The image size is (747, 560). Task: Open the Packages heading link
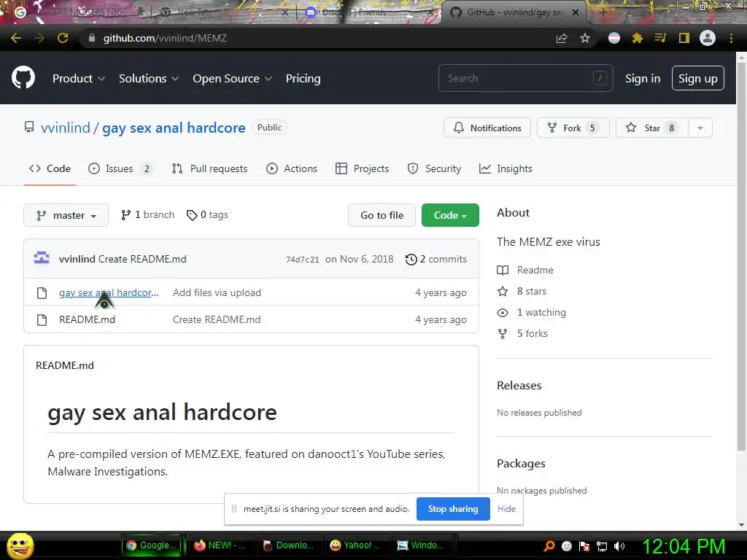tap(521, 463)
